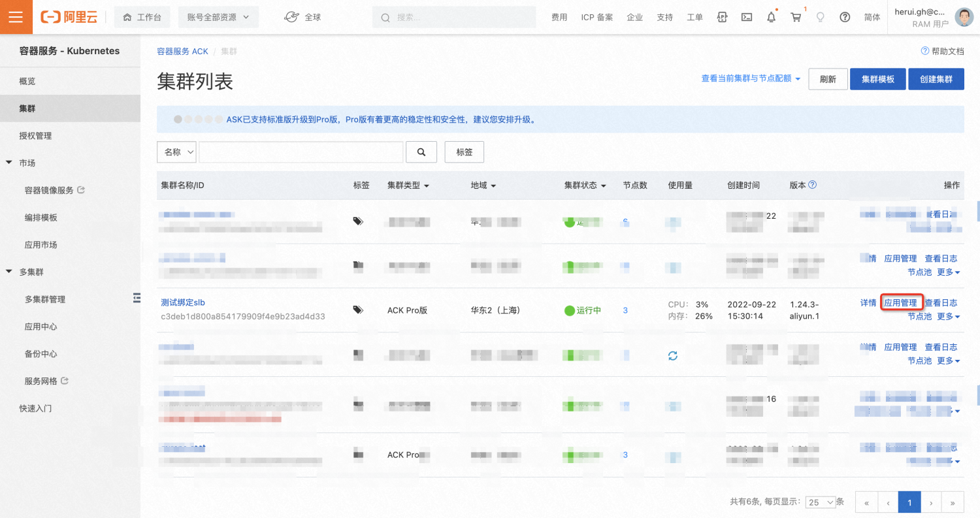
Task: Expand 更多 menu for 测试绑定slb cluster
Action: [x=949, y=316]
